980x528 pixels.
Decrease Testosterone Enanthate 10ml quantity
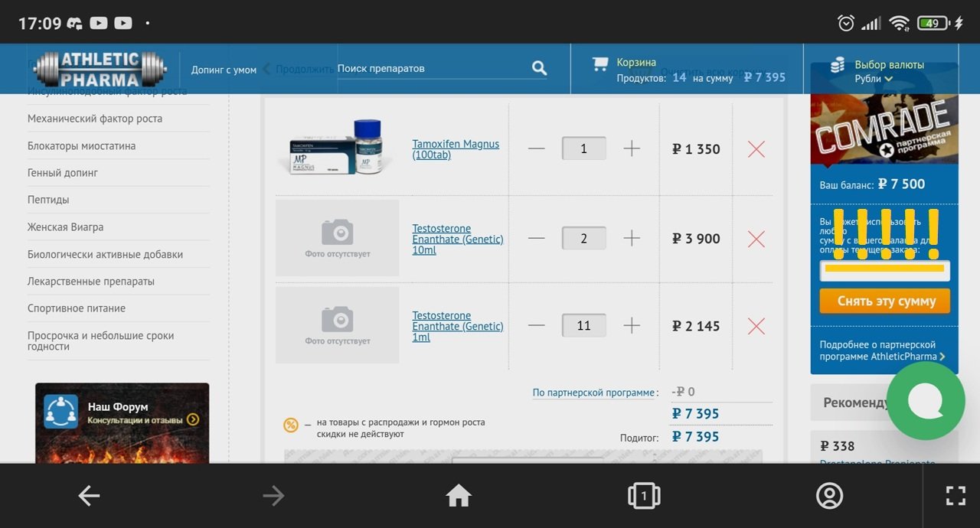point(537,239)
